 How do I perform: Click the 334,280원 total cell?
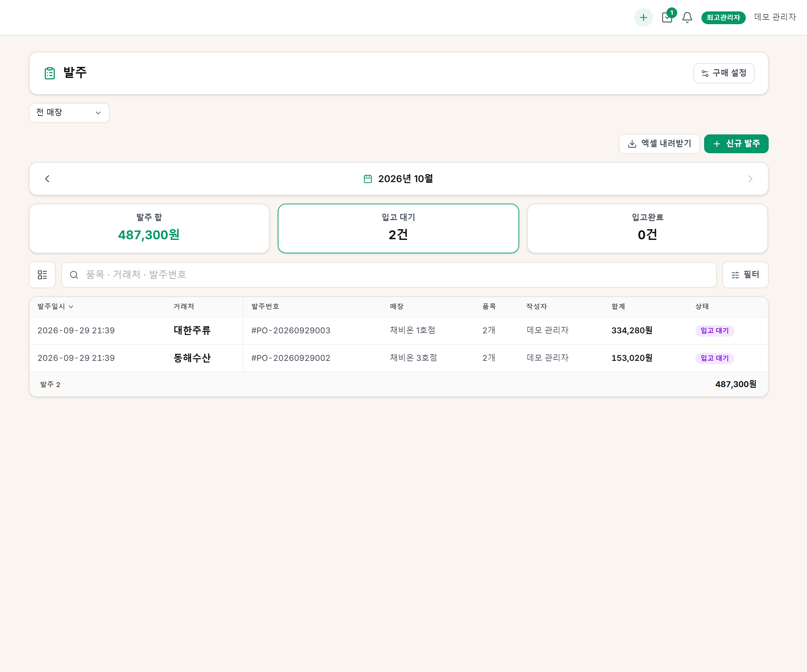click(x=632, y=330)
